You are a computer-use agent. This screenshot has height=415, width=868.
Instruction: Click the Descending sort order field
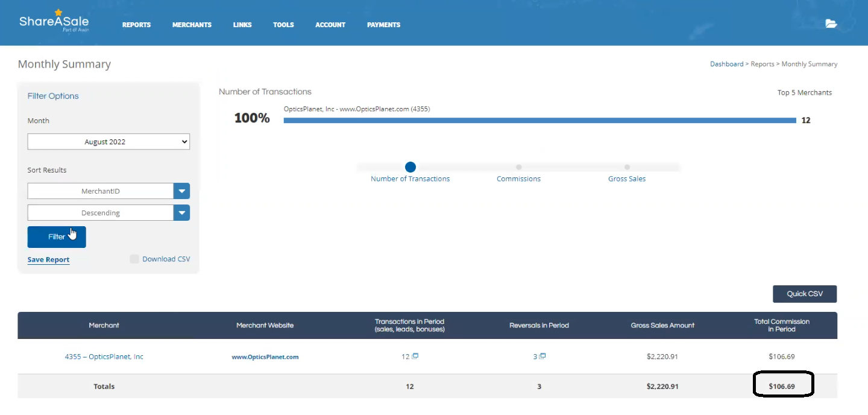pyautogui.click(x=101, y=213)
